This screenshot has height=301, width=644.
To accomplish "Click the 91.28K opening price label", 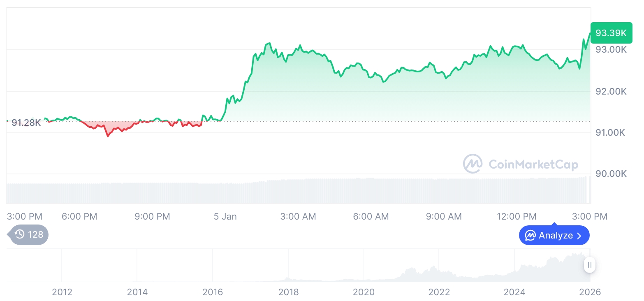I will pyautogui.click(x=26, y=123).
